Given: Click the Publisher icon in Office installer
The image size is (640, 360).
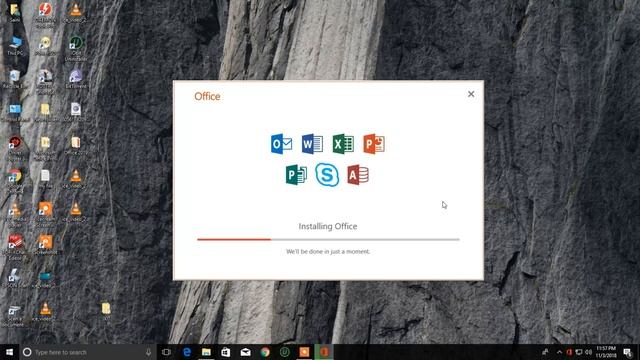Looking at the screenshot, I should [x=296, y=175].
